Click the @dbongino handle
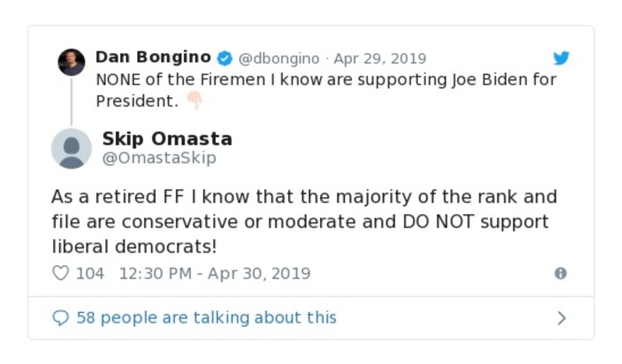 tap(278, 59)
